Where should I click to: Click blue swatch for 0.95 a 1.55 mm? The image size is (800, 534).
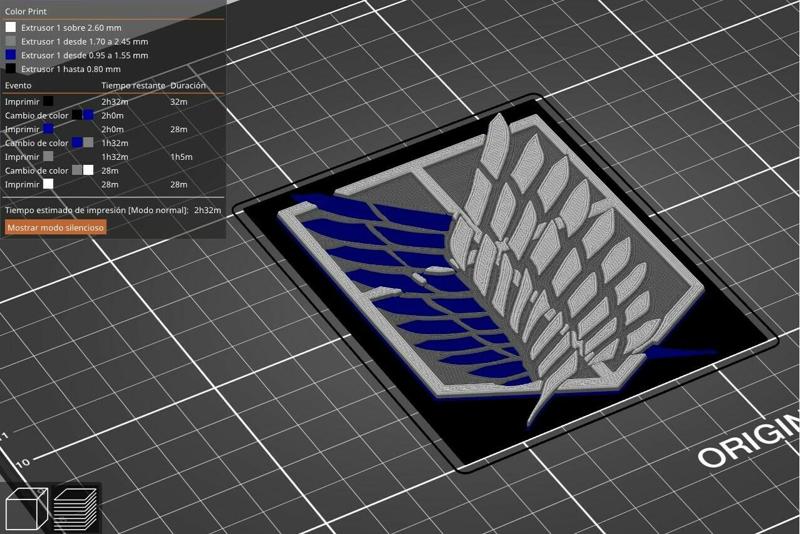10,56
